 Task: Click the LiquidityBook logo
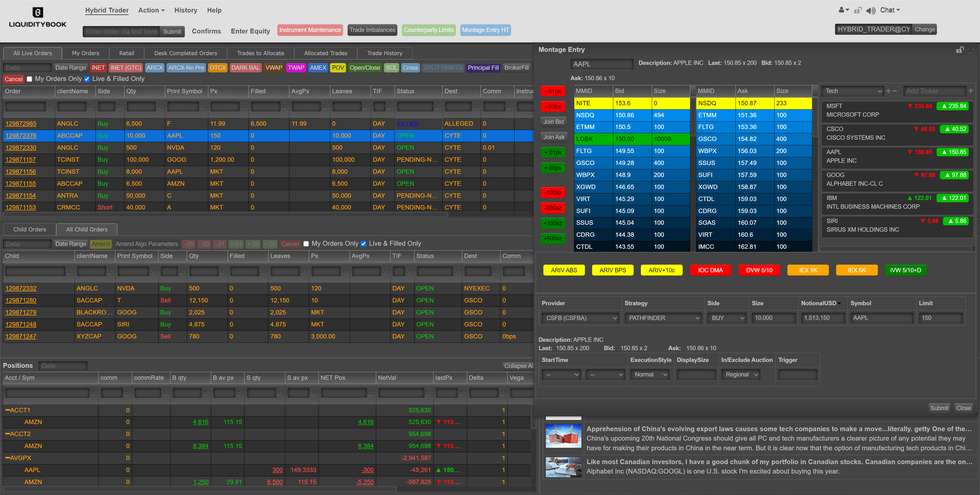point(37,18)
